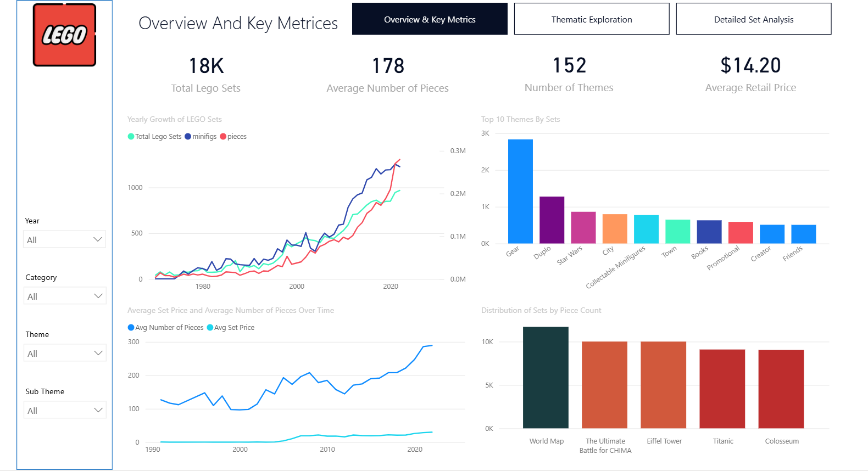Select the Titanic bar
This screenshot has height=471, width=868.
(722, 389)
